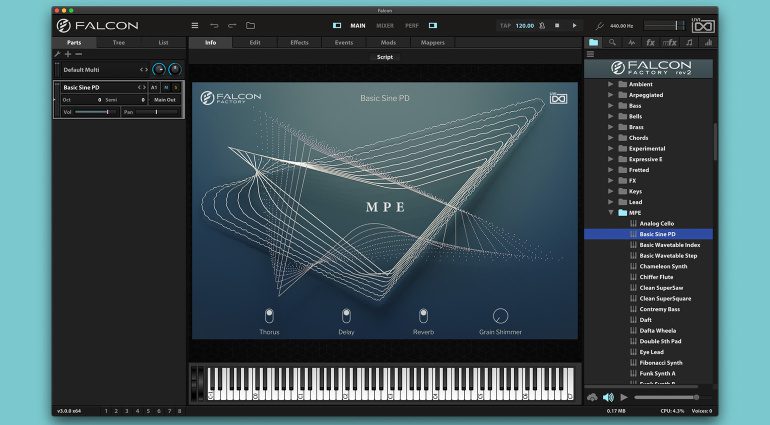Open the MIXER view

[x=385, y=26]
